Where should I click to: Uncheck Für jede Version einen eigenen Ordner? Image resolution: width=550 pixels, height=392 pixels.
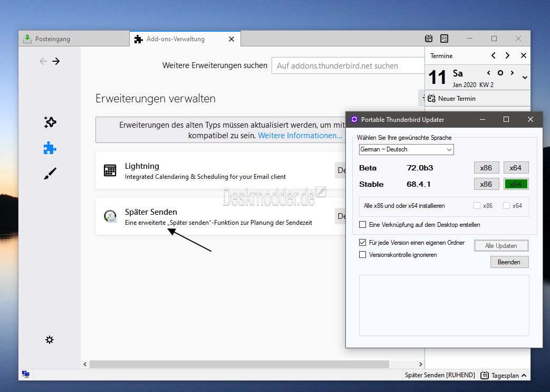point(363,243)
